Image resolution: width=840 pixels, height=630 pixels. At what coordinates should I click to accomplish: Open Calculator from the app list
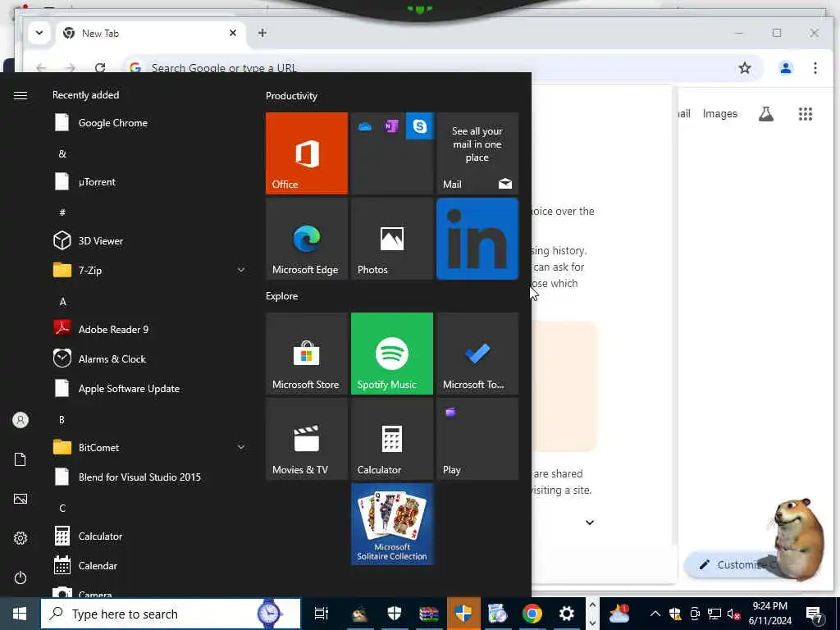(150, 536)
